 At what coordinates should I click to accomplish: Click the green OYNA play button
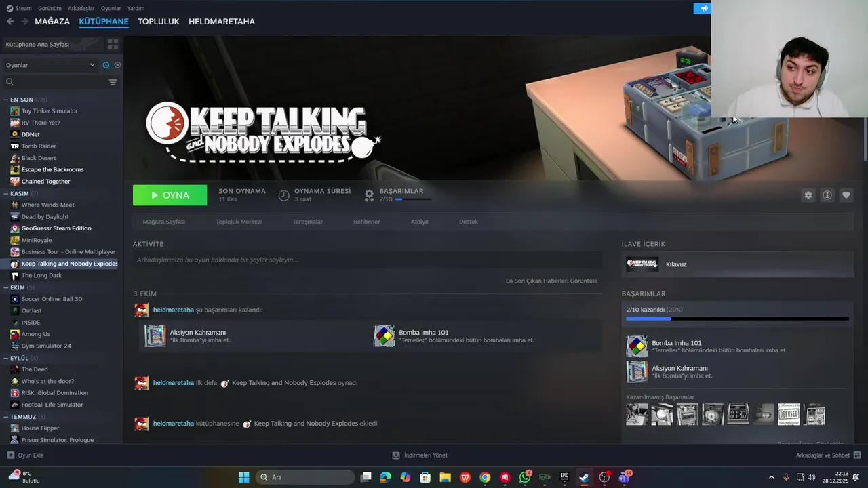[x=170, y=195]
